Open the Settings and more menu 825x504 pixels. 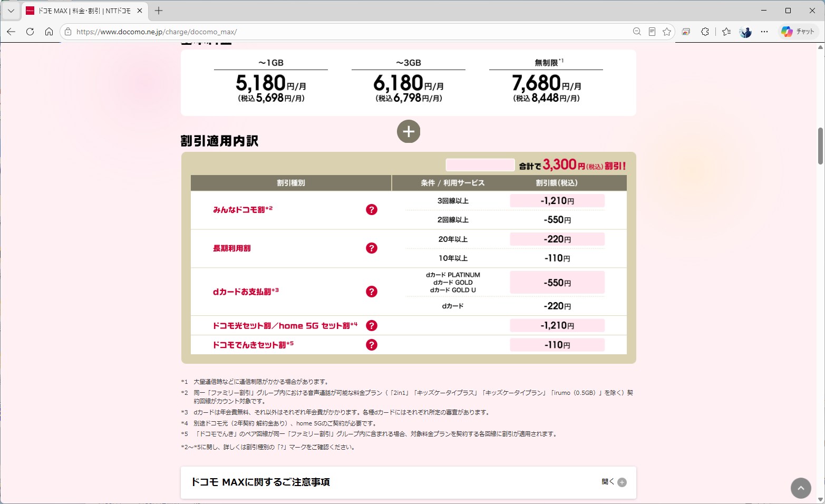tap(764, 32)
